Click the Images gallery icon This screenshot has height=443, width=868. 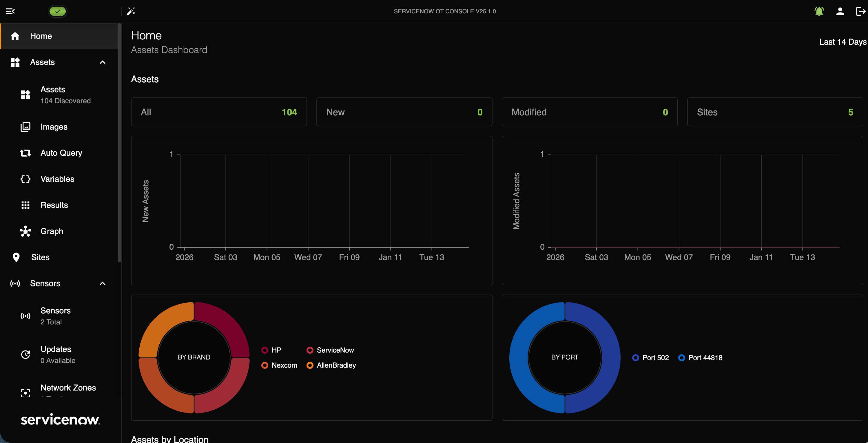point(25,127)
